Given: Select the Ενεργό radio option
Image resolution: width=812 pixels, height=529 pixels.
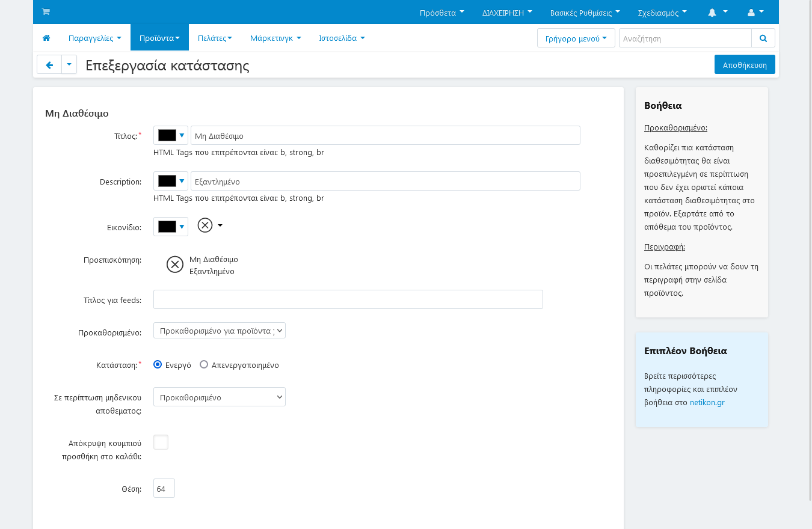Looking at the screenshot, I should point(158,364).
